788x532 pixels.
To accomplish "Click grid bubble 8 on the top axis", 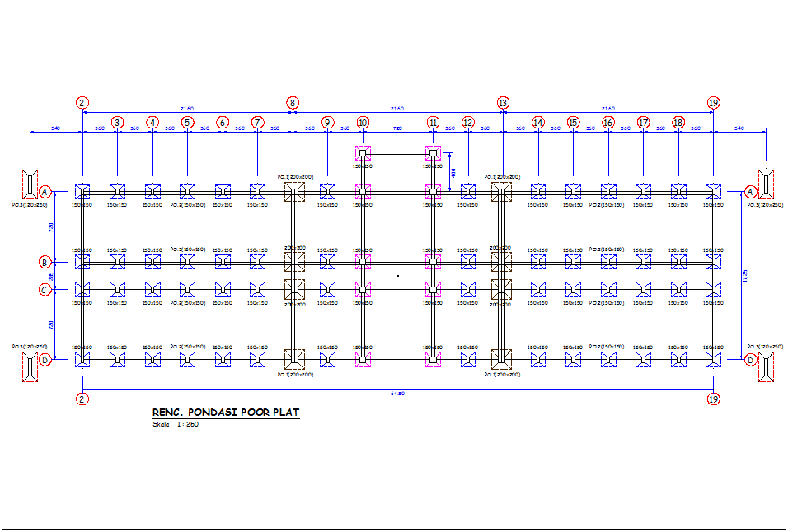I will [x=293, y=103].
